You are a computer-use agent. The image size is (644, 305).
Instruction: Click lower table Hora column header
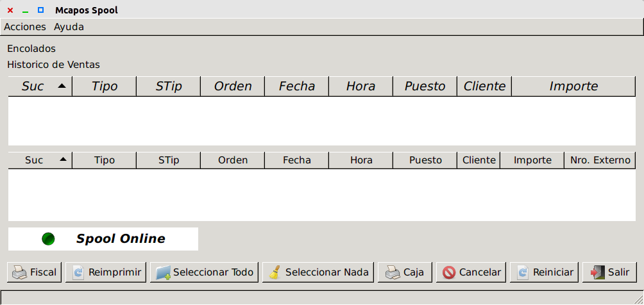tap(360, 160)
